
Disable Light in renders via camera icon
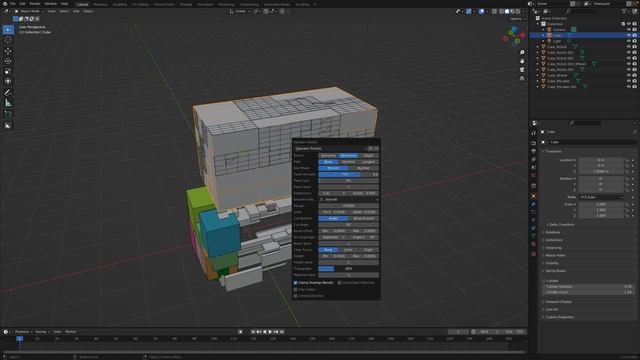634,41
